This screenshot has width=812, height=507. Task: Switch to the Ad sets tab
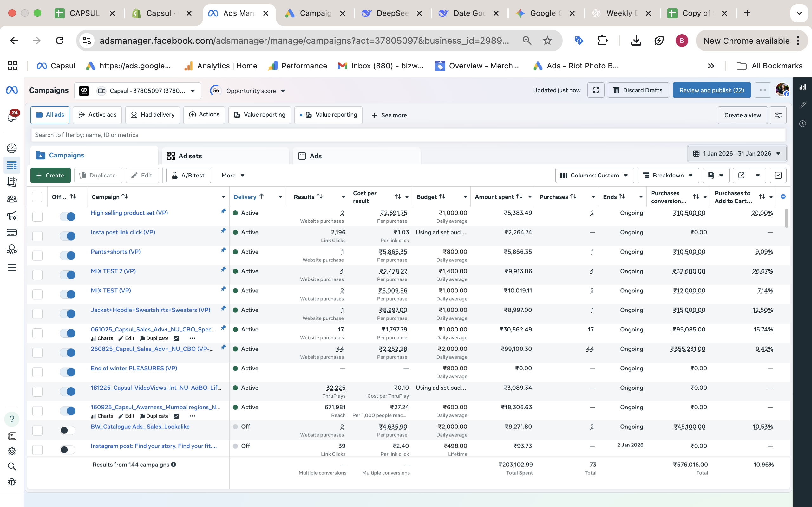(190, 156)
